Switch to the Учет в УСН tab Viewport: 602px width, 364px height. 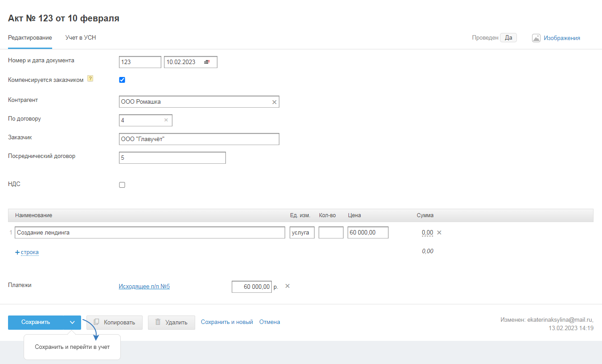(x=81, y=38)
